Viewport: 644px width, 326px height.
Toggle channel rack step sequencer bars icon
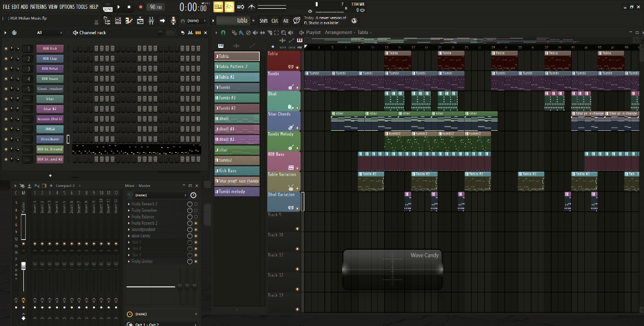[x=198, y=33]
